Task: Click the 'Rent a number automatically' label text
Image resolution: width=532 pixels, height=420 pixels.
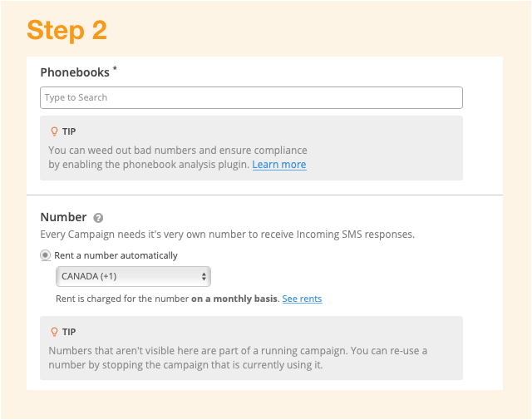Action: [116, 255]
